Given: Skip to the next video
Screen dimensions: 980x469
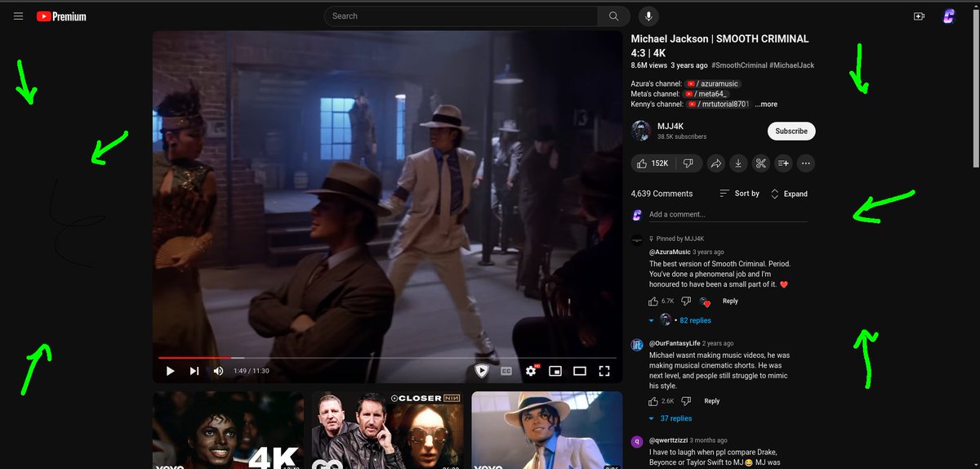Looking at the screenshot, I should (194, 371).
